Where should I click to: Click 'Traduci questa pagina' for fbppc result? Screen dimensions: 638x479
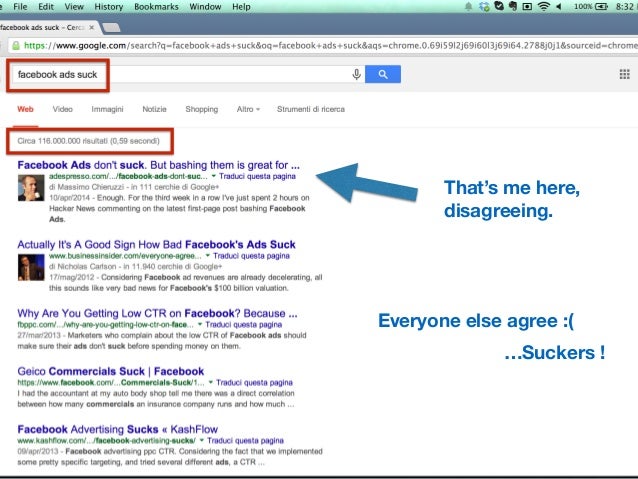243,324
